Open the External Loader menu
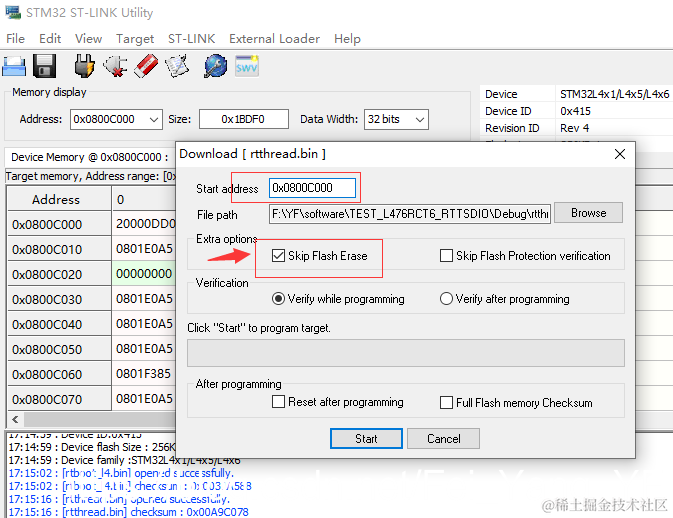This screenshot has height=518, width=673. point(274,39)
